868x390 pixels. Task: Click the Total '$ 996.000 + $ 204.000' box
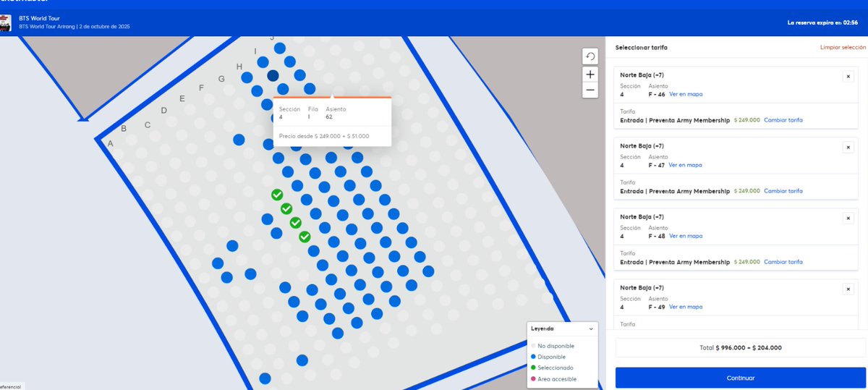pos(741,347)
